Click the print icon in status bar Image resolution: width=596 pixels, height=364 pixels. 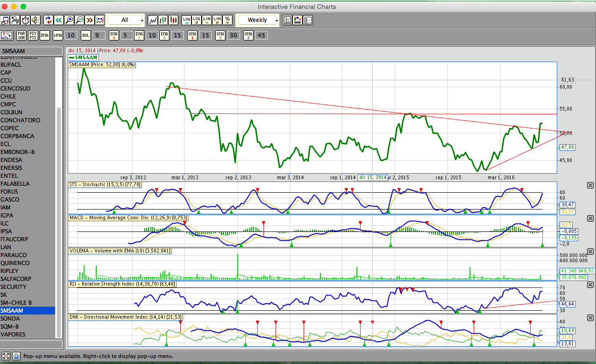pos(16,356)
